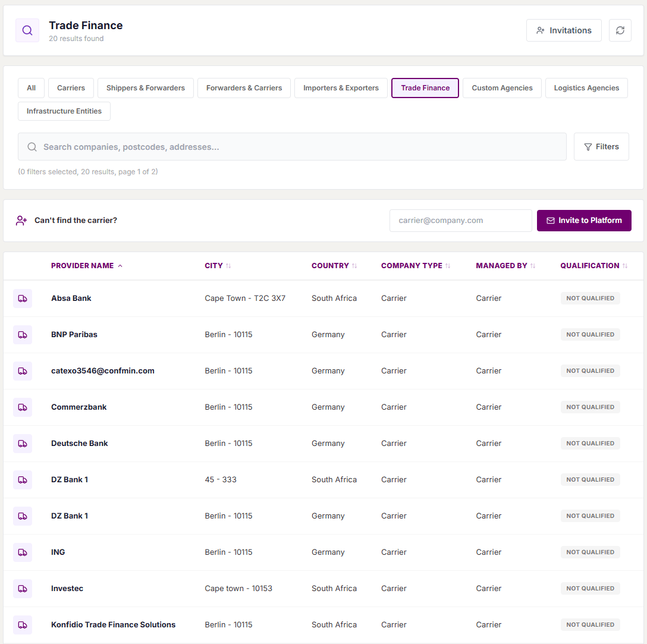Select the Logistics Agencies tab
Viewport: 647px width, 644px height.
[x=586, y=88]
